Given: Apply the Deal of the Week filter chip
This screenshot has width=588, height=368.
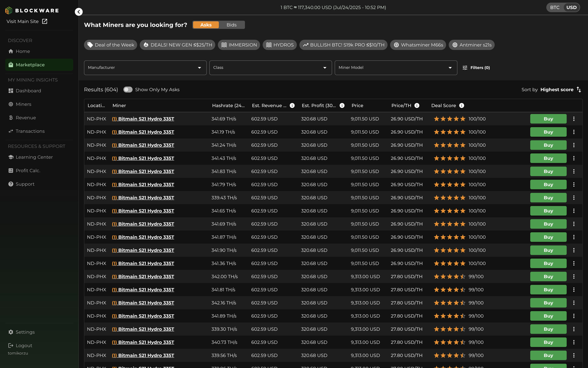Looking at the screenshot, I should click(111, 45).
